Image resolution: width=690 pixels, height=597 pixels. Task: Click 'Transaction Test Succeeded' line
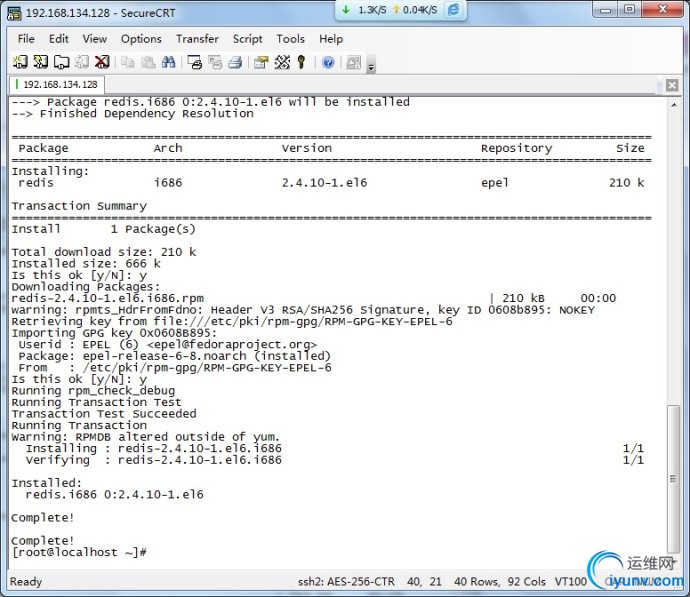(x=104, y=414)
